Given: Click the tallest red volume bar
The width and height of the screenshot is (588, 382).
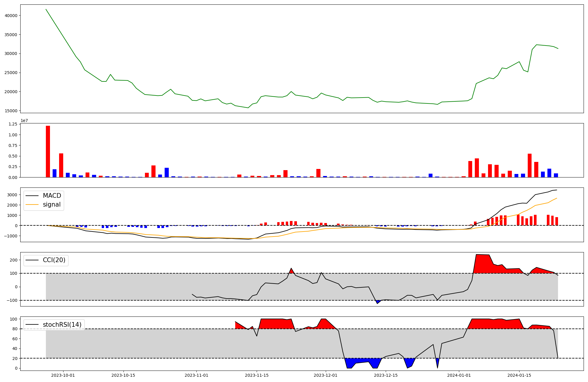Looking at the screenshot, I should click(x=48, y=151).
